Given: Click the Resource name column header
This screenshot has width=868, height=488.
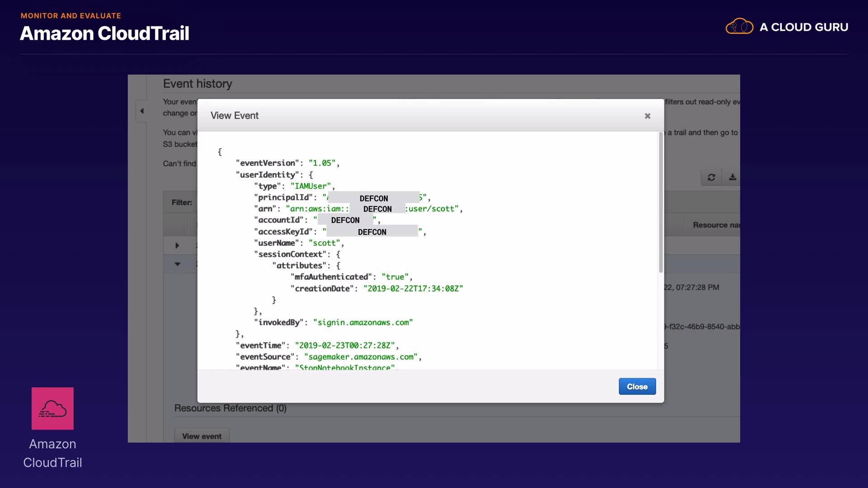Looking at the screenshot, I should 716,225.
